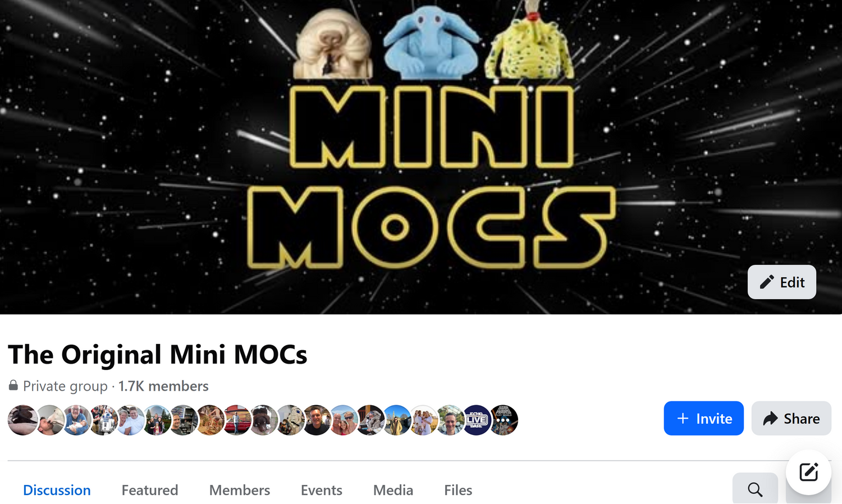Viewport: 842px width, 504px height.
Task: Open the Files tab
Action: pyautogui.click(x=458, y=490)
